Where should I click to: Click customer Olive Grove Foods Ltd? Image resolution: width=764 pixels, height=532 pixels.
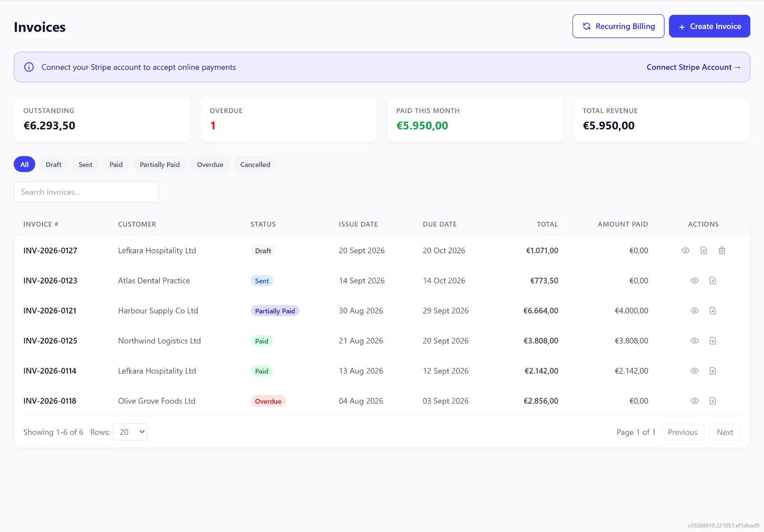tap(157, 401)
